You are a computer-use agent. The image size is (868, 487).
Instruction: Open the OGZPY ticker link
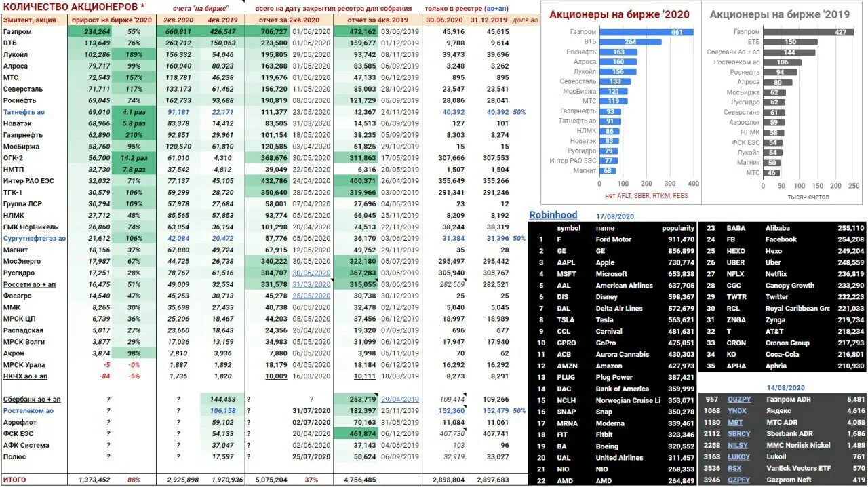coord(738,400)
